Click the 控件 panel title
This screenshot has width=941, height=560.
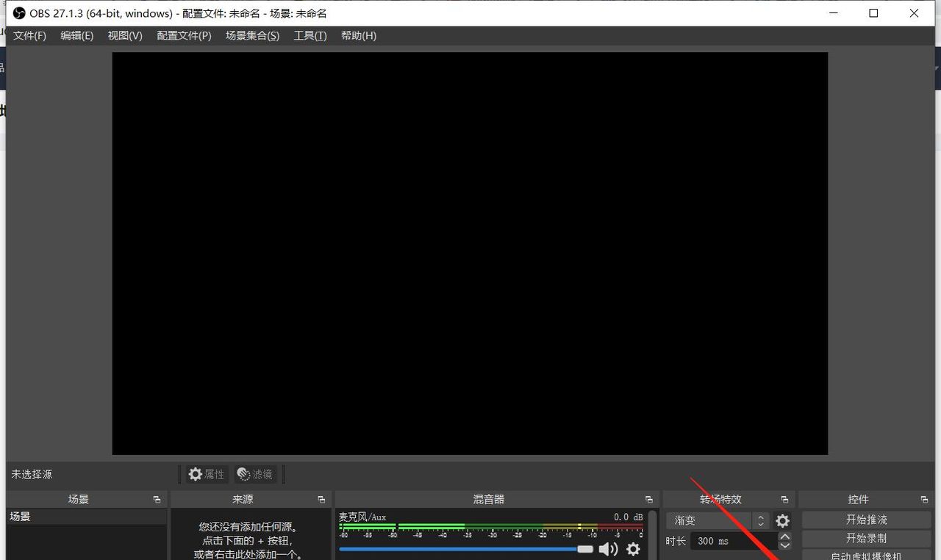pyautogui.click(x=858, y=500)
